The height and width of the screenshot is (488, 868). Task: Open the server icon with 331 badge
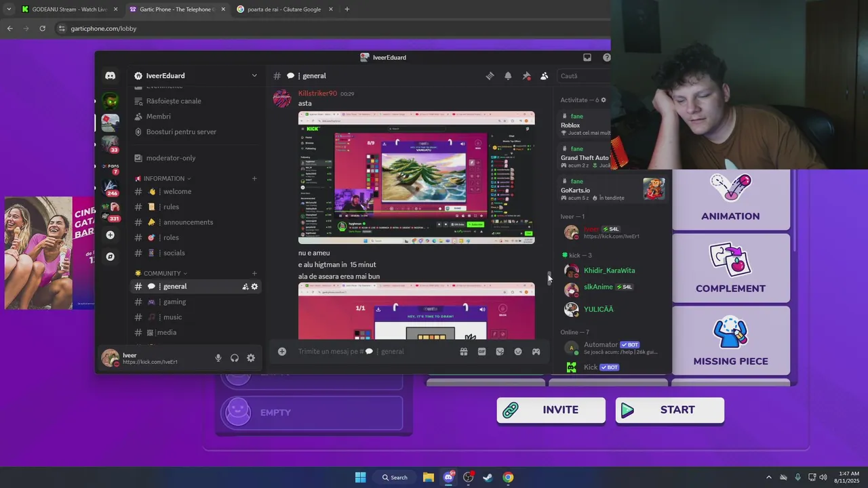click(x=110, y=210)
